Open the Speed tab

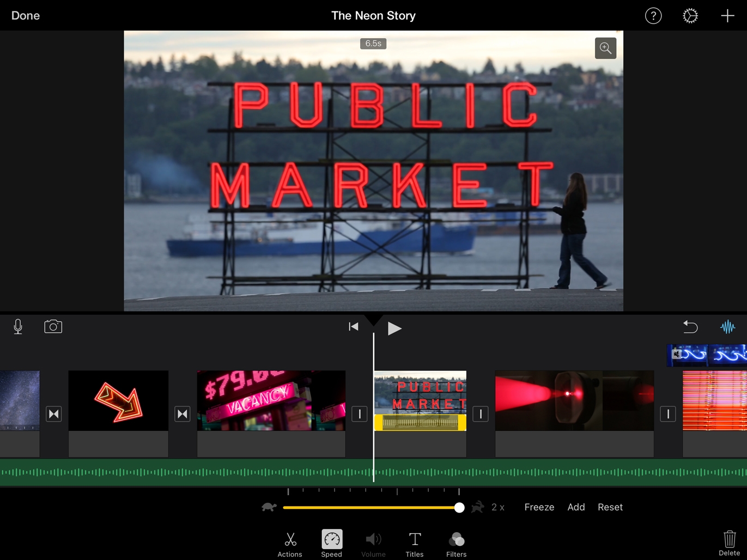point(331,544)
